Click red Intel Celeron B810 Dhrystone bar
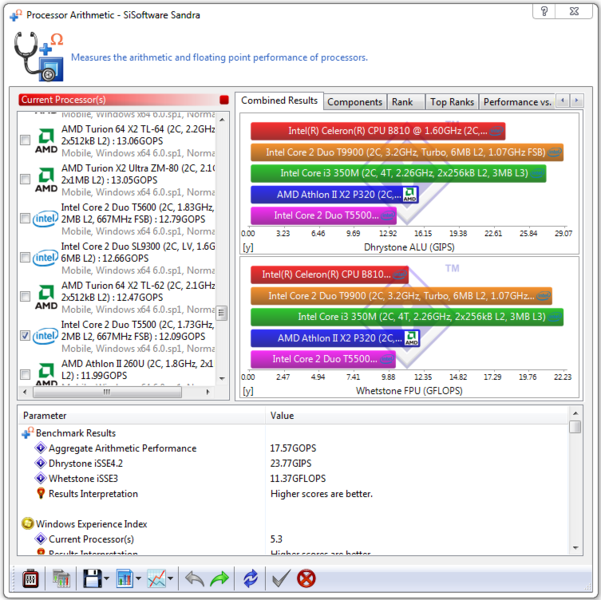Image resolution: width=601 pixels, height=600 pixels. click(378, 131)
